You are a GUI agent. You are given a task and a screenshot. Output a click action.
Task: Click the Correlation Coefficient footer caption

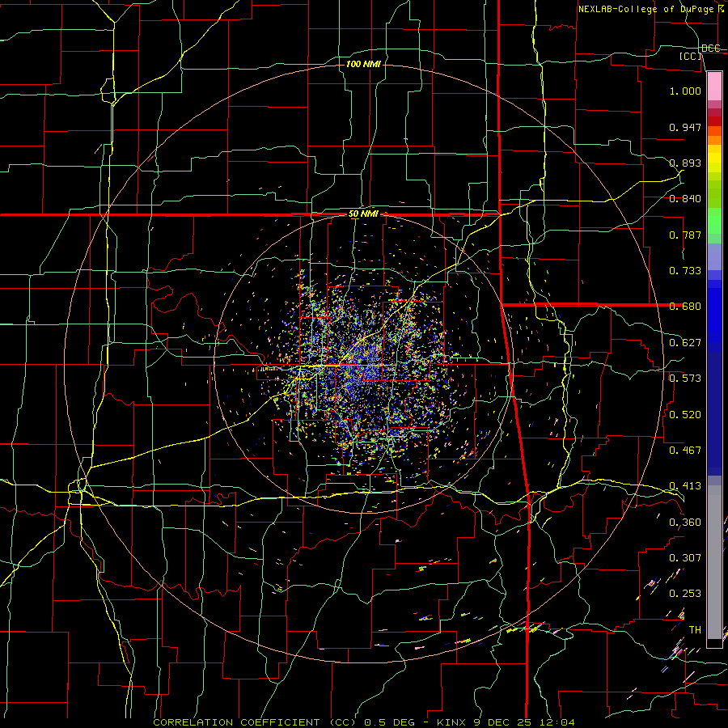363,722
